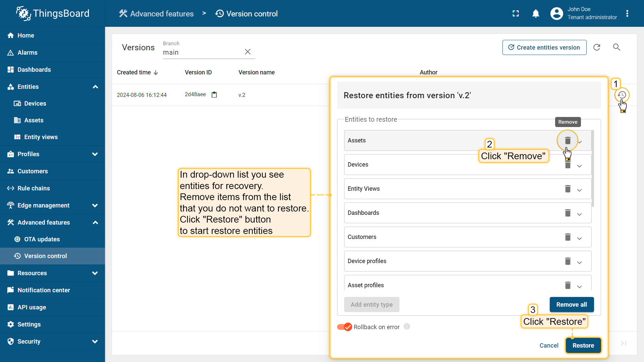
Task: Remove the Dashboards entity type with trash icon
Action: (x=568, y=213)
